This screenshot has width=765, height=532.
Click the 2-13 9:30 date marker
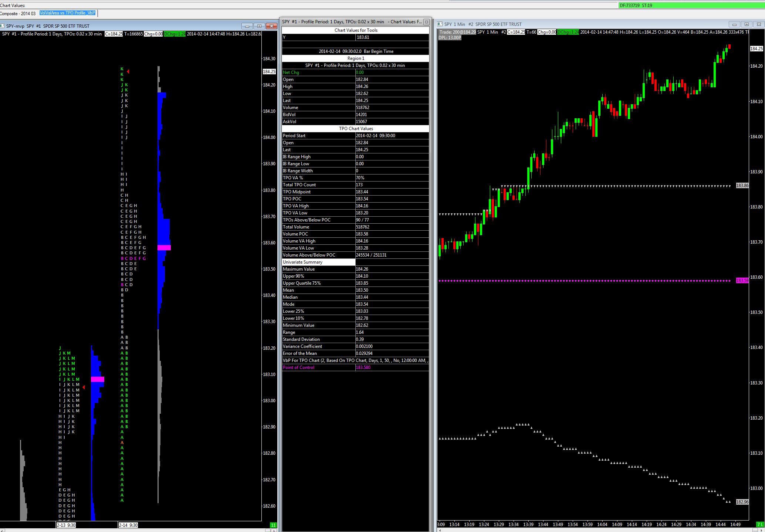[66, 525]
